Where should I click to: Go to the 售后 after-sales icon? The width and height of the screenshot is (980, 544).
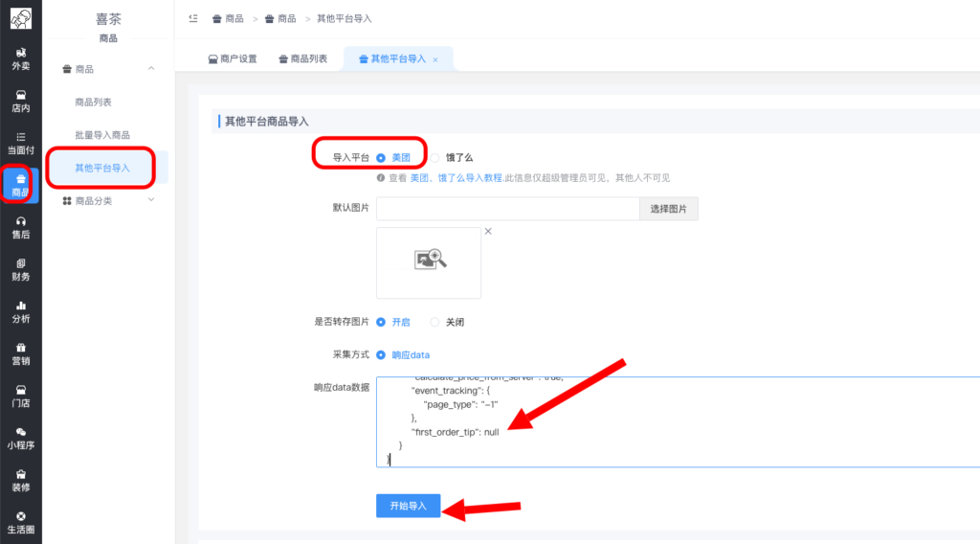pos(20,226)
